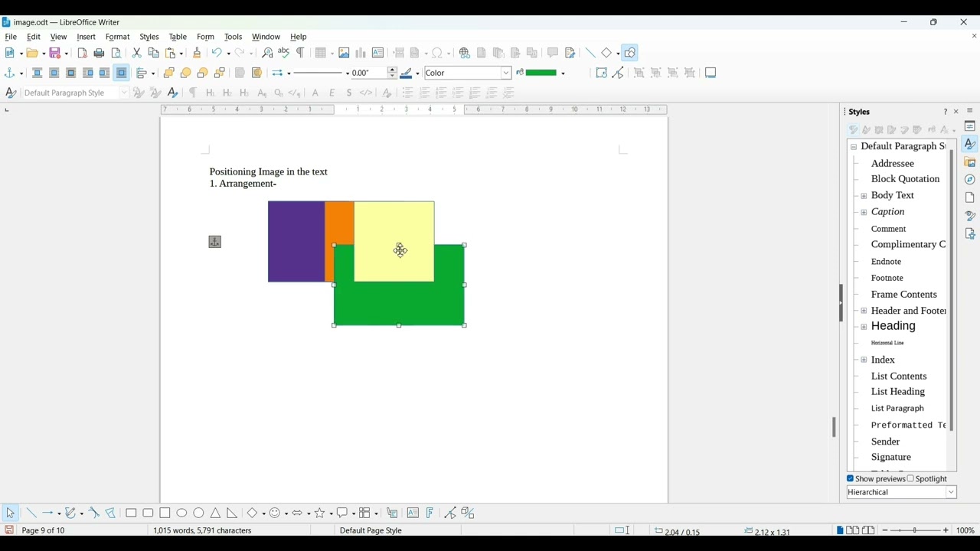This screenshot has width=980, height=551.
Task: Toggle Wrap Through button
Action: (x=122, y=73)
